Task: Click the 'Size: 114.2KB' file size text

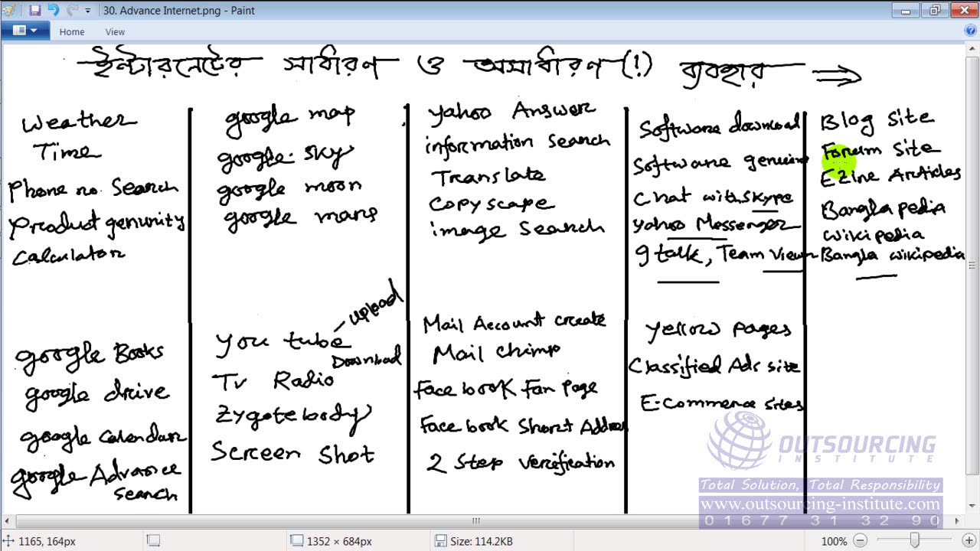Action: (482, 541)
